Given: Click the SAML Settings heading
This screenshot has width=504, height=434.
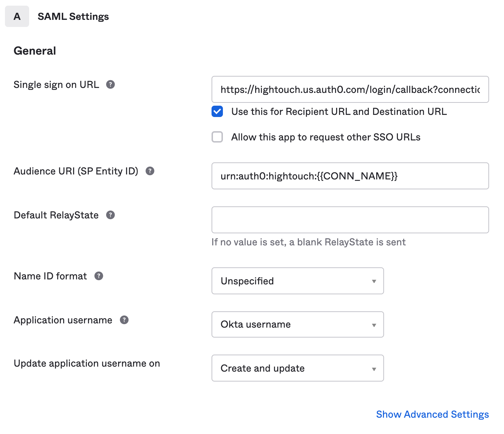Looking at the screenshot, I should (73, 17).
